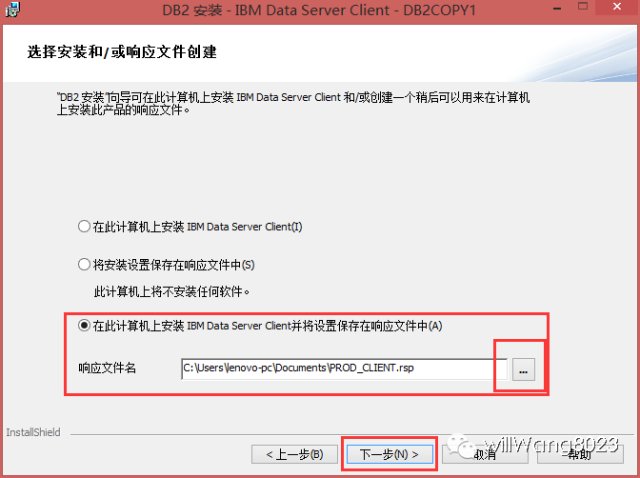Image resolution: width=640 pixels, height=478 pixels.
Task: Click the heading 选择安装和/或响应文件创建
Action: coord(122,52)
